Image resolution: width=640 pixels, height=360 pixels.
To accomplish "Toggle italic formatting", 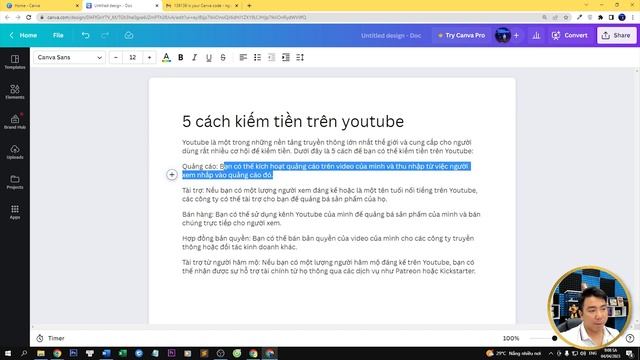I will (x=195, y=58).
